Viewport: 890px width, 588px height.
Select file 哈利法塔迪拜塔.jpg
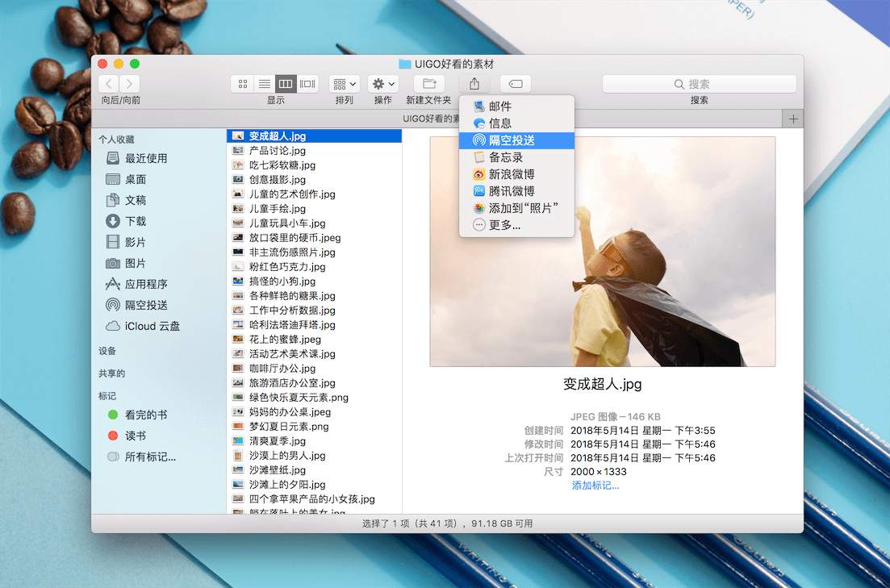coord(315,324)
